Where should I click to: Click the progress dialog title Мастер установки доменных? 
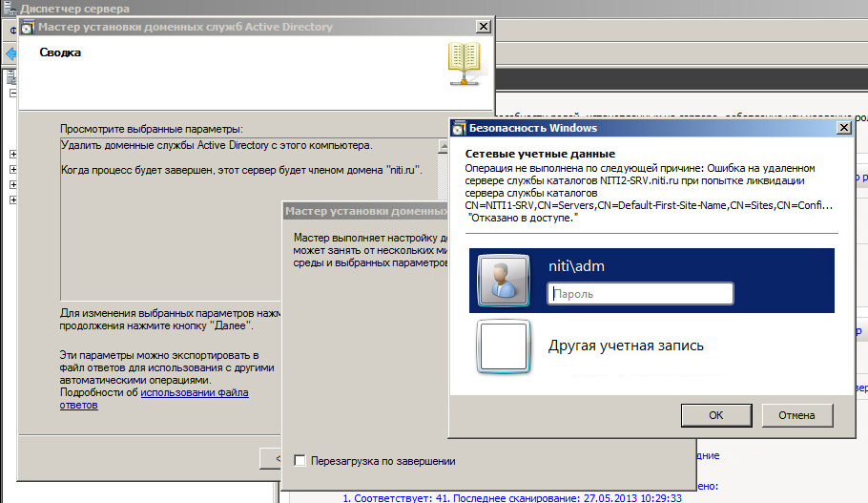tap(366, 211)
